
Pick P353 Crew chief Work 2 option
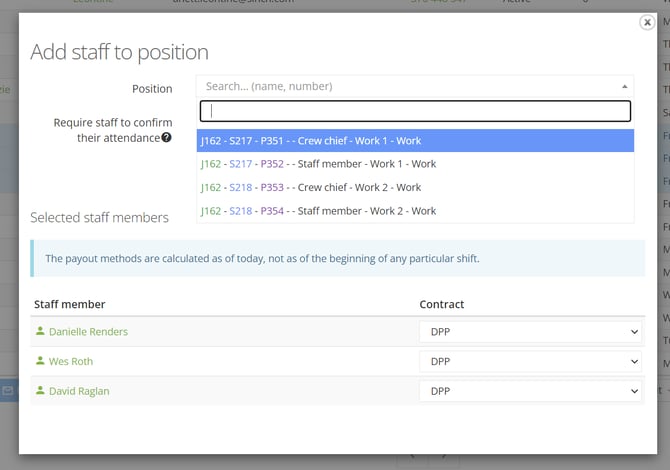click(415, 187)
